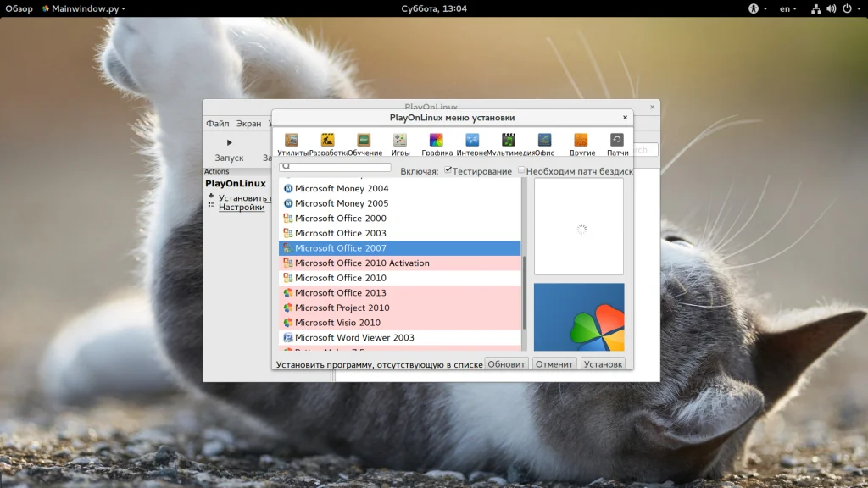Open the Офис office category
Viewport: 868px width, 488px height.
[544, 141]
